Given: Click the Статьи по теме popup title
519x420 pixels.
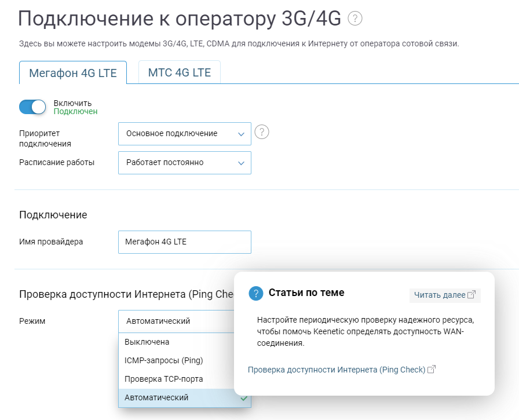Looking at the screenshot, I should tap(306, 293).
